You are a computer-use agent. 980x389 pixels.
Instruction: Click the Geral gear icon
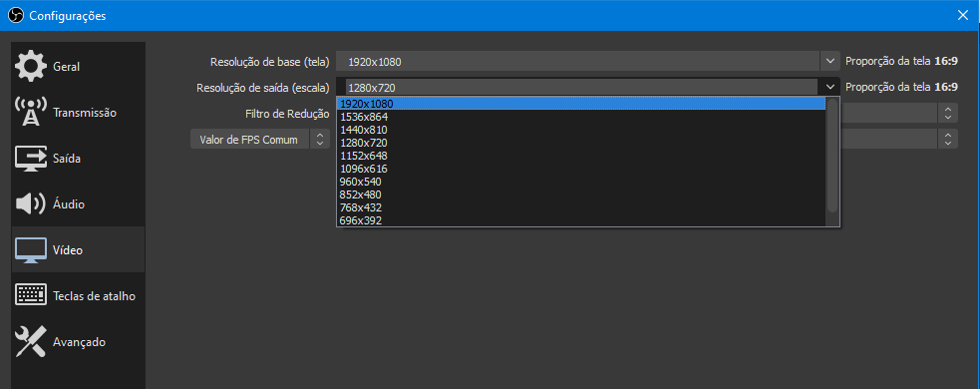30,66
